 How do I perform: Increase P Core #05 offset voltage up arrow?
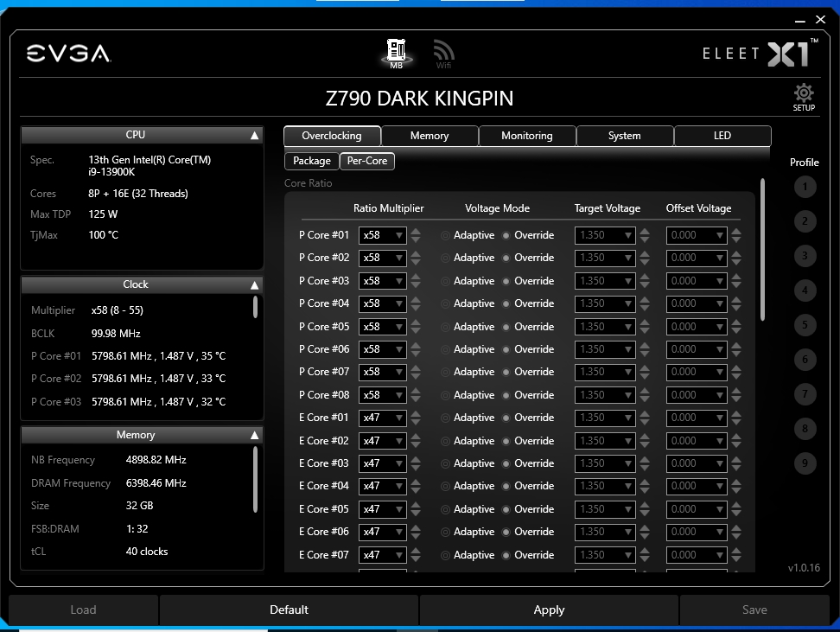tap(736, 322)
